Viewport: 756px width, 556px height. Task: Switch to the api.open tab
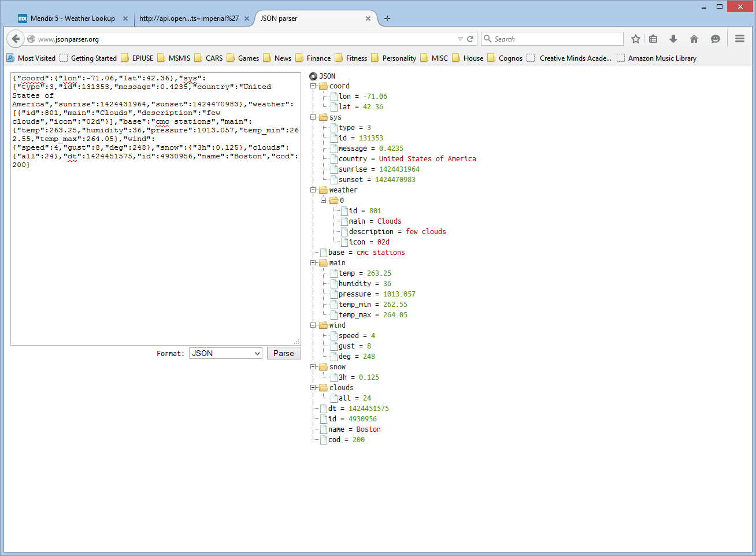pyautogui.click(x=189, y=18)
